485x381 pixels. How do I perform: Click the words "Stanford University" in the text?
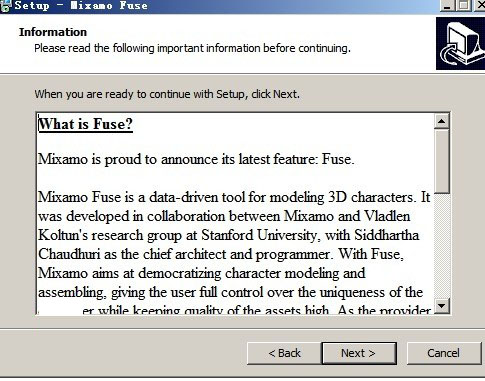click(x=259, y=235)
